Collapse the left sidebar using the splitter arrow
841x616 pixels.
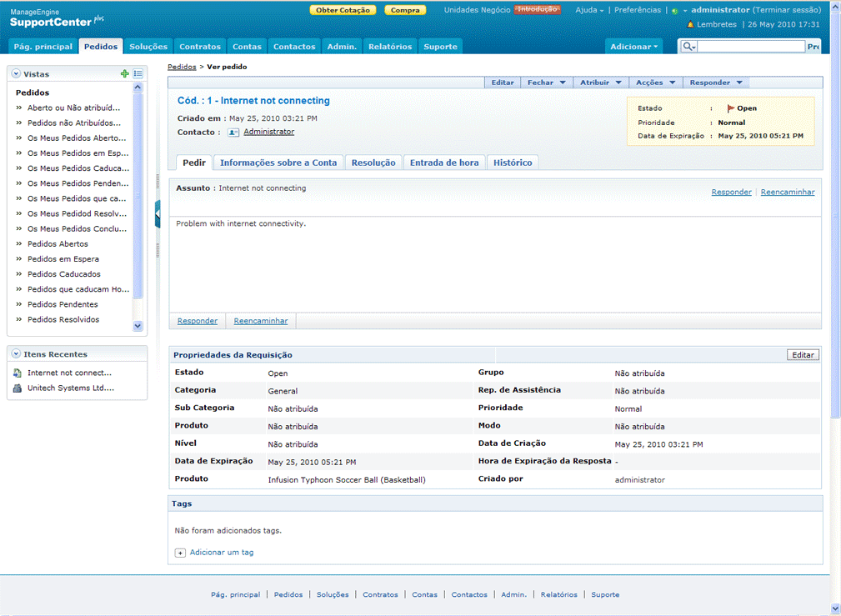point(158,213)
